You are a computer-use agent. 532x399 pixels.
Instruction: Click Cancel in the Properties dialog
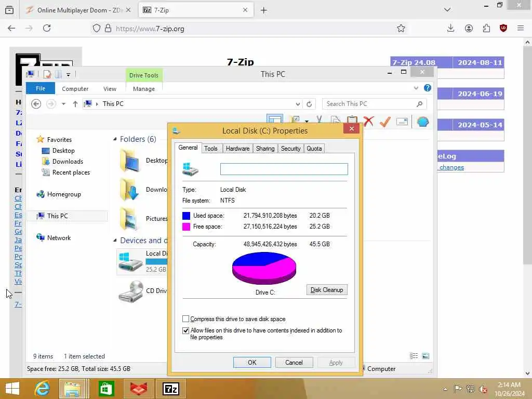tap(294, 362)
